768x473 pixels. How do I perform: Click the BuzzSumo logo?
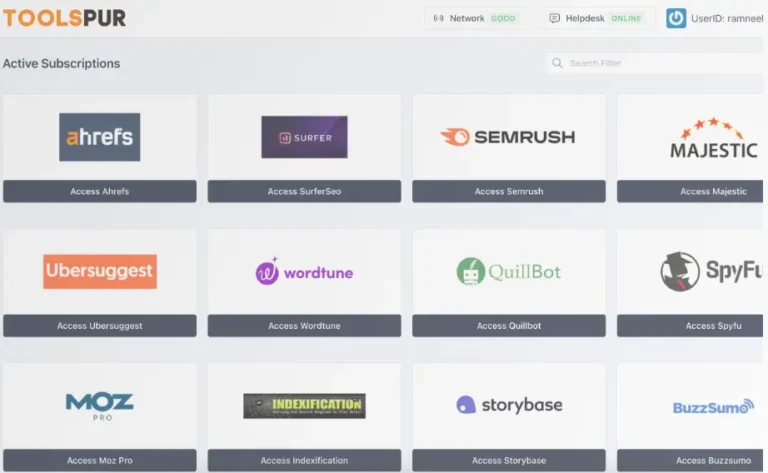pos(713,407)
